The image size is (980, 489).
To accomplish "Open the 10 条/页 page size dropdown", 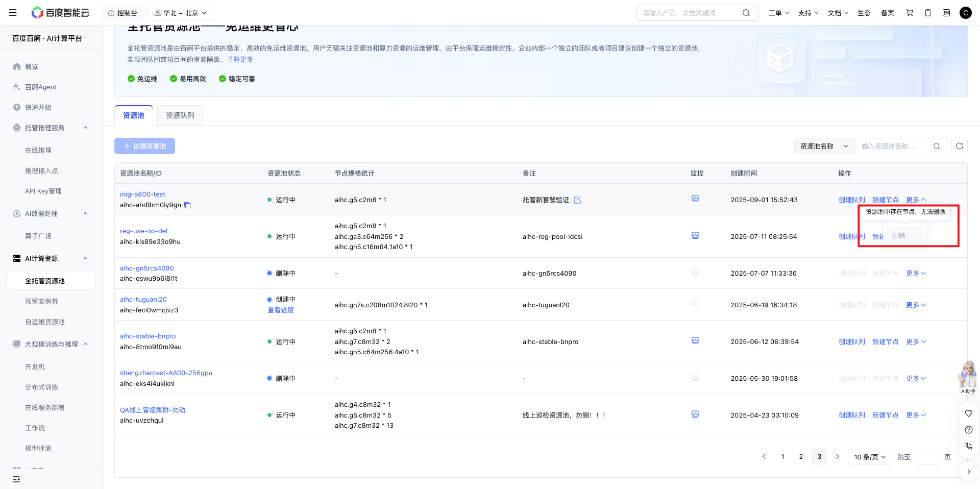I will [x=870, y=457].
